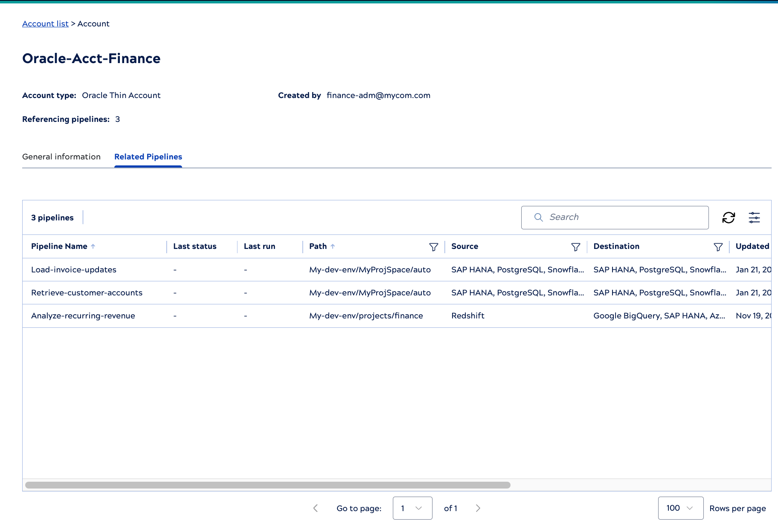Expand the rows-per-page selector showing 100
Viewport: 778px width, 532px height.
[x=680, y=508]
